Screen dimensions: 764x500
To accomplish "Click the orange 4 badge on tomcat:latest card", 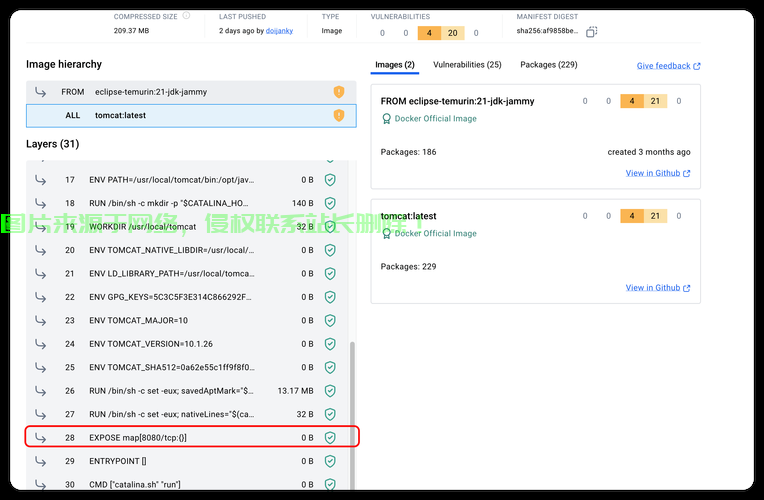I will (632, 216).
